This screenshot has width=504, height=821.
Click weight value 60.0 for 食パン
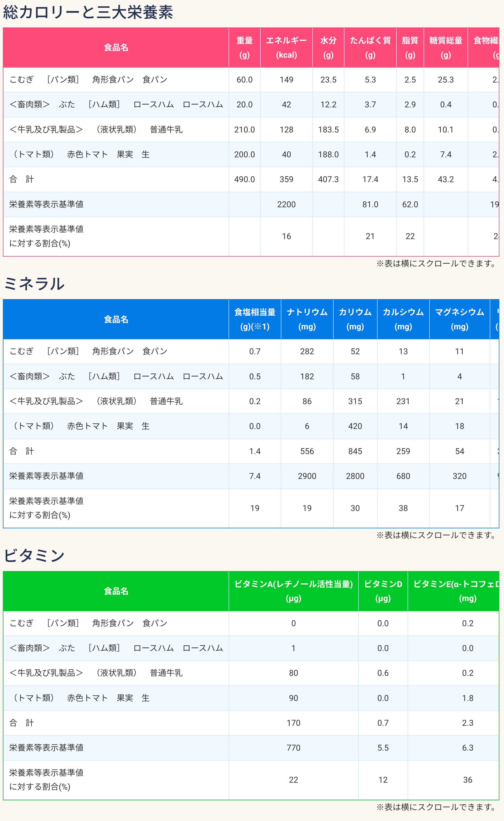tap(245, 80)
